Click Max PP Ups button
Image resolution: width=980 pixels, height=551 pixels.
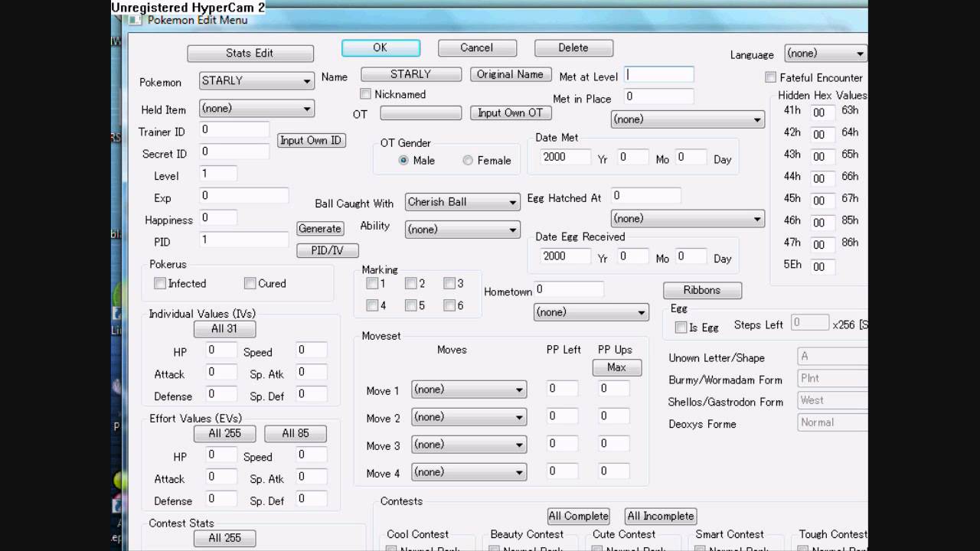(616, 367)
